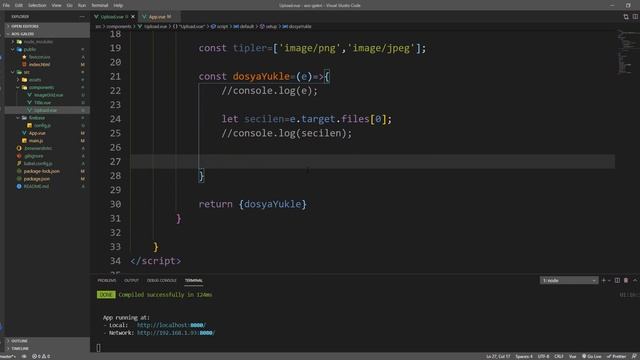Expand the Outline section
Screen dimensions: 640x360
click(x=47, y=341)
